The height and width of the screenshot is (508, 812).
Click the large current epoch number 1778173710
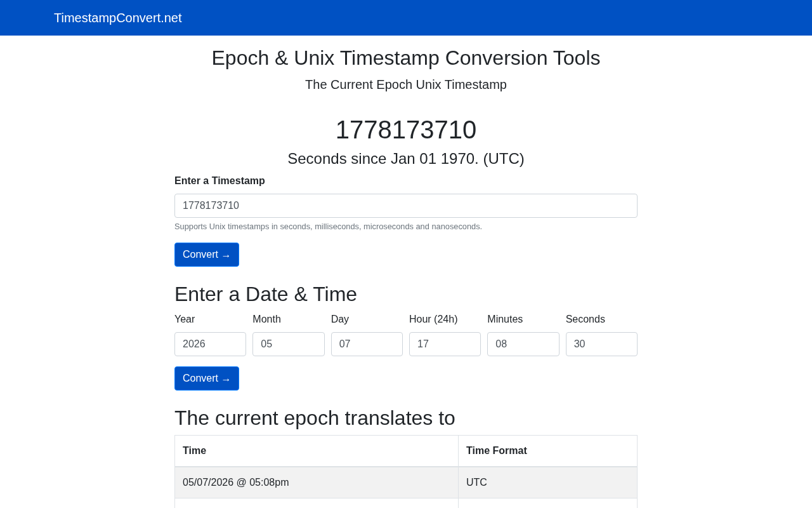tap(406, 130)
